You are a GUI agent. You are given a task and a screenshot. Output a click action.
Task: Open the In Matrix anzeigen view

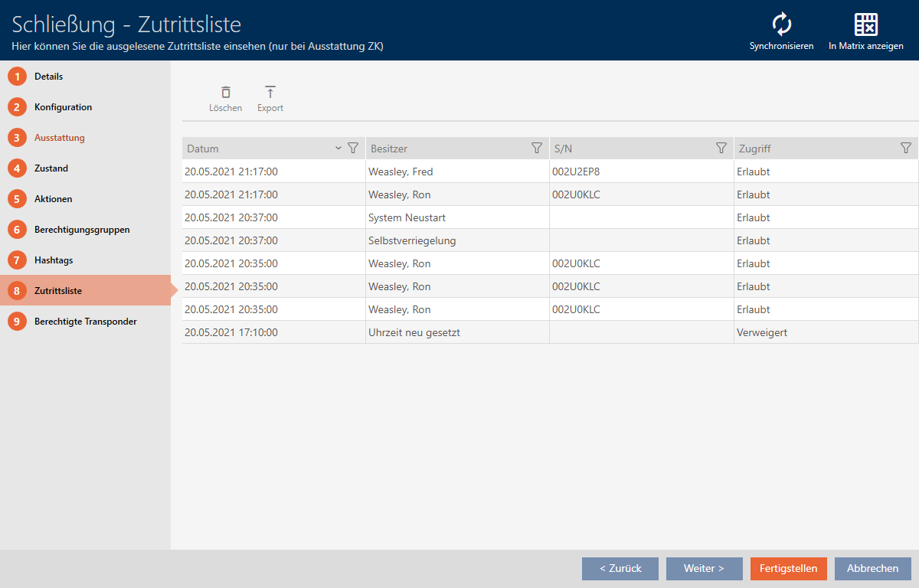click(x=865, y=25)
